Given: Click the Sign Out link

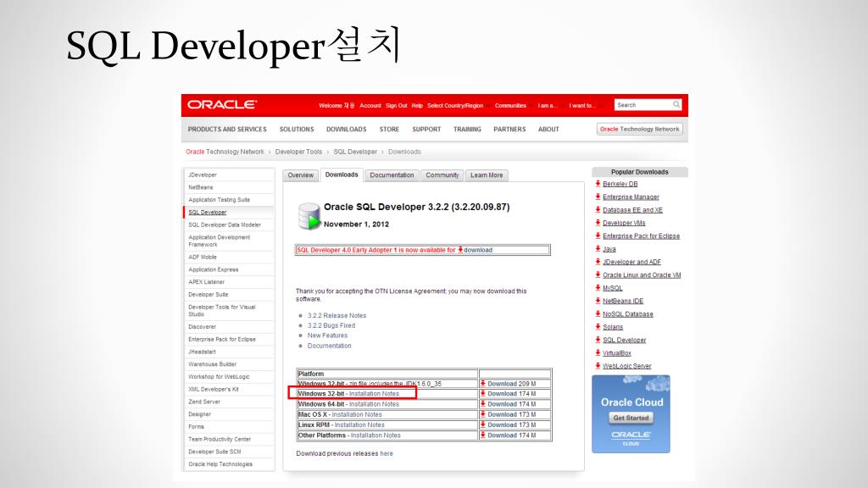Looking at the screenshot, I should [397, 105].
